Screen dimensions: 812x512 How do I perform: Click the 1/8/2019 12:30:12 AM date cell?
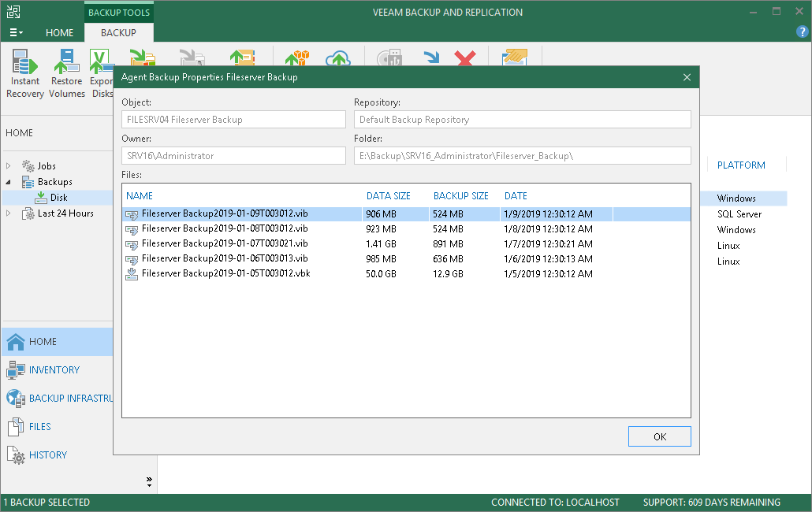point(549,229)
